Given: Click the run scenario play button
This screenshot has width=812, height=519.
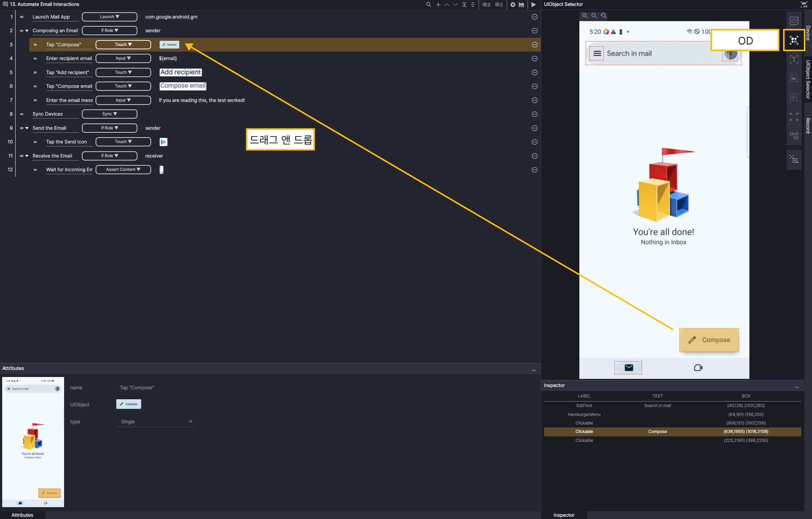Looking at the screenshot, I should 533,4.
